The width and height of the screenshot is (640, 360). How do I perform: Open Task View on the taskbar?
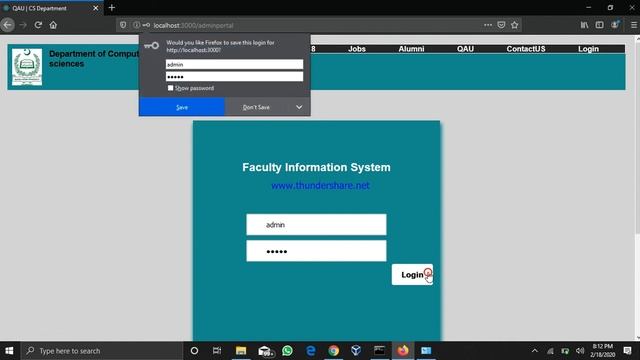coord(217,351)
